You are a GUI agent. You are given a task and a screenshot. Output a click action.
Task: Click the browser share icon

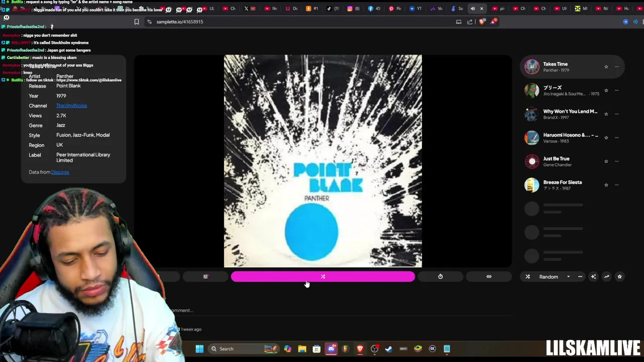[470, 22]
